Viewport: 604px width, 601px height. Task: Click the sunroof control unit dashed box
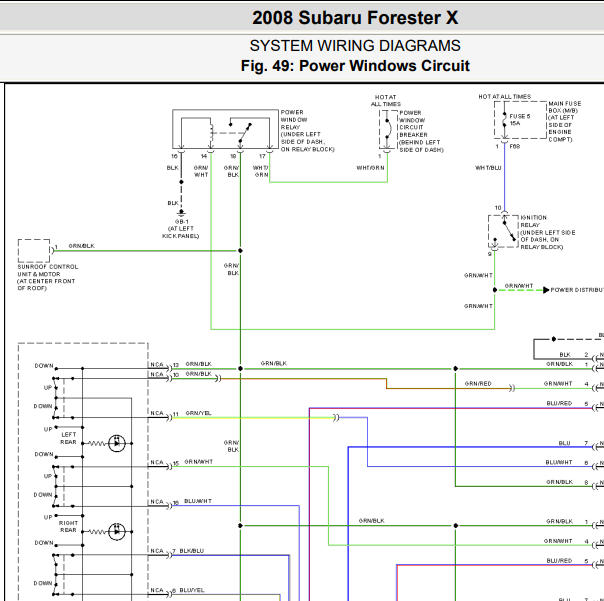(x=34, y=251)
